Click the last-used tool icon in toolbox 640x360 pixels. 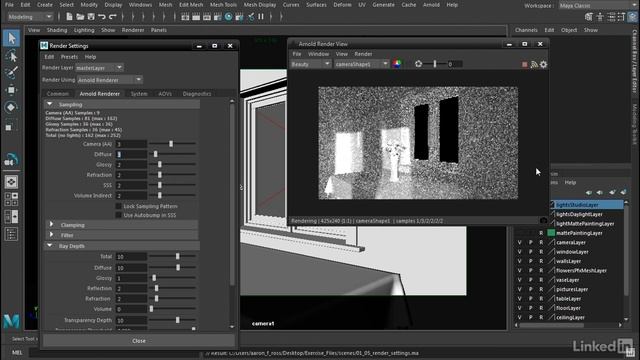[x=11, y=160]
